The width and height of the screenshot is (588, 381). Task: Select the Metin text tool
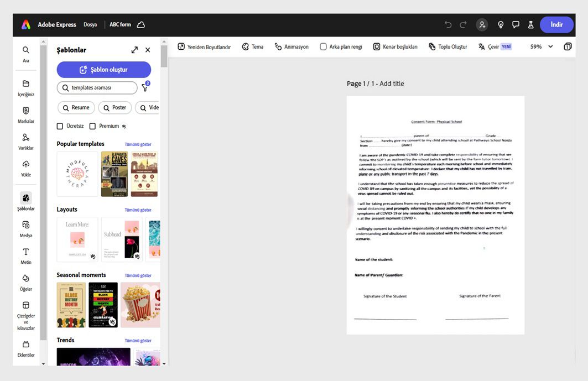tap(25, 255)
